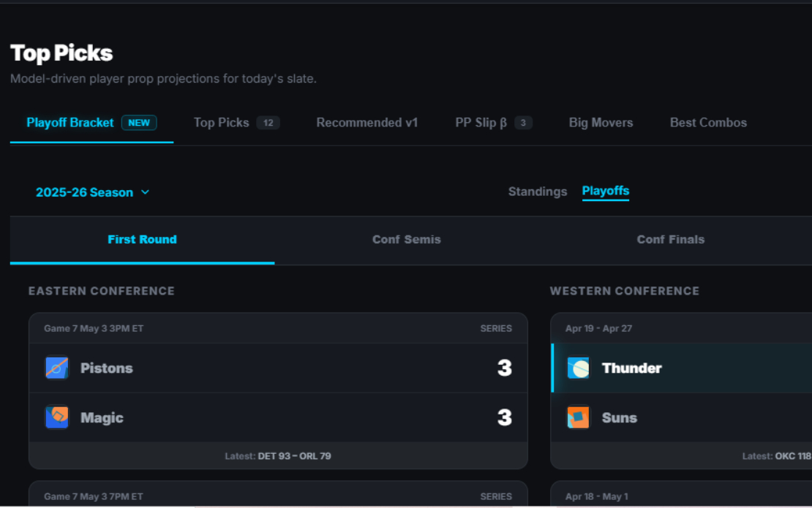The height and width of the screenshot is (508, 812).
Task: Click 'Game 7 May 3 3PM ET' header
Action: coord(94,328)
